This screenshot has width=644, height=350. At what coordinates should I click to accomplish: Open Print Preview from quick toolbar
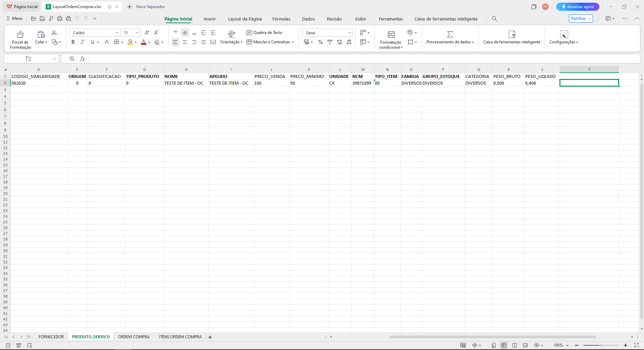point(68,18)
